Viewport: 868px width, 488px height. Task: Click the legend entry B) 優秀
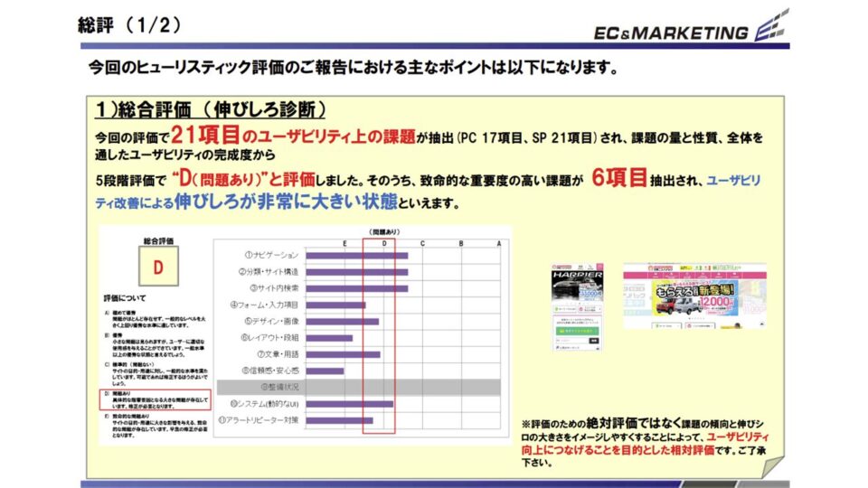pyautogui.click(x=156, y=345)
